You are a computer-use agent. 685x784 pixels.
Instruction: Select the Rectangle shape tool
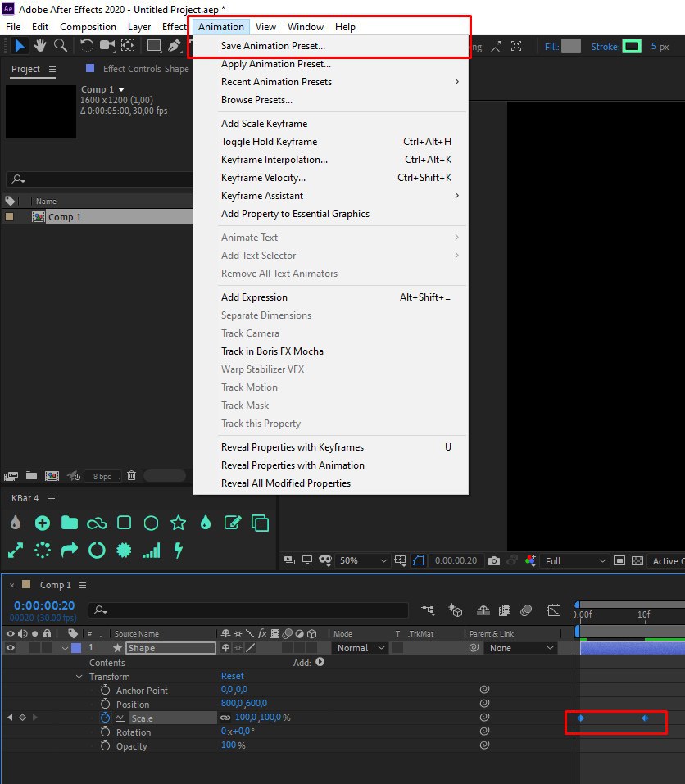[x=154, y=46]
